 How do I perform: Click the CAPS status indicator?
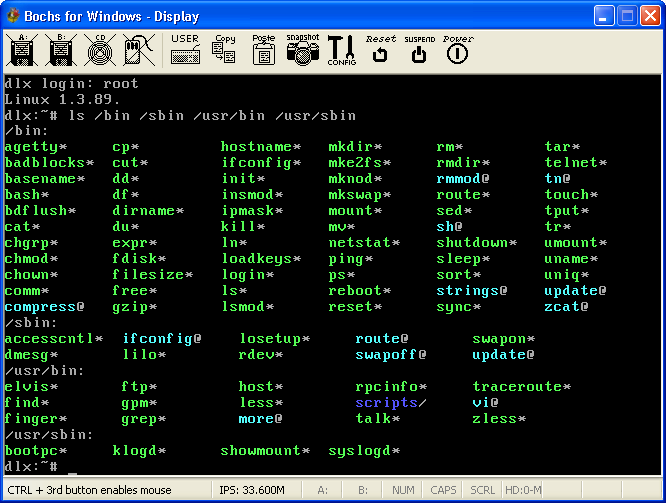coord(443,490)
